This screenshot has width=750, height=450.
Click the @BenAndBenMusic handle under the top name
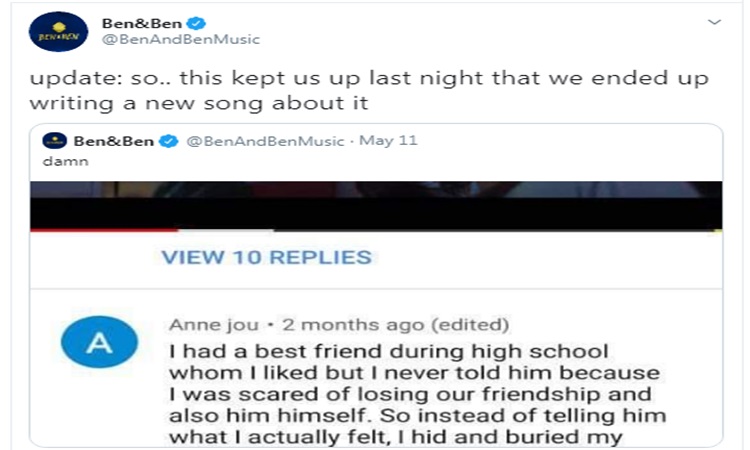coord(180,39)
